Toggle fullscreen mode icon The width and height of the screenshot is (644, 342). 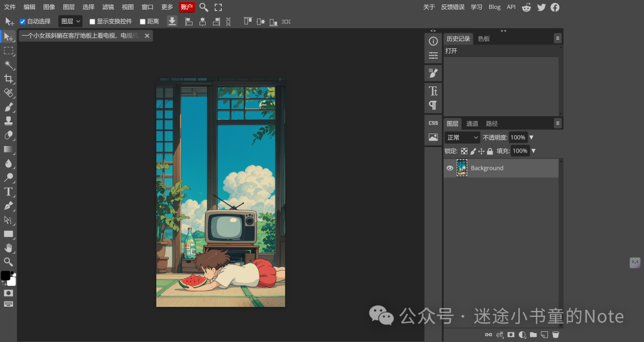[x=218, y=7]
